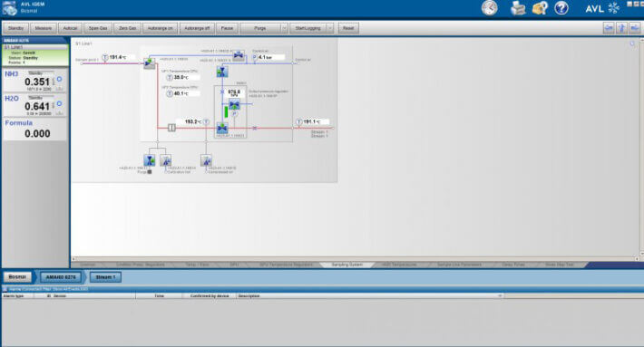Image resolution: width=644 pixels, height=347 pixels.
Task: Click the Calibration line valve icon
Action: point(165,160)
